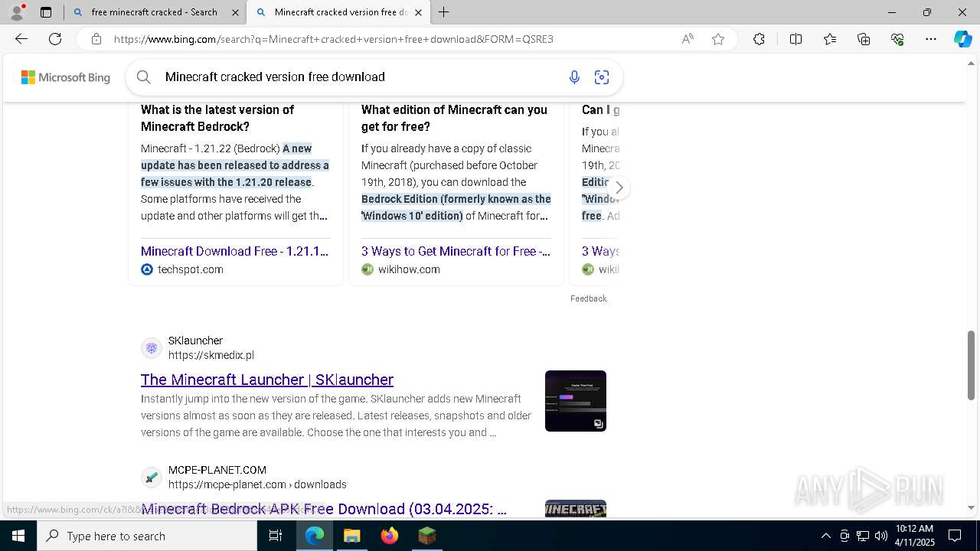This screenshot has height=551, width=980.
Task: Open 'Minecraft Download Free - 1.21.1...' link
Action: click(234, 251)
